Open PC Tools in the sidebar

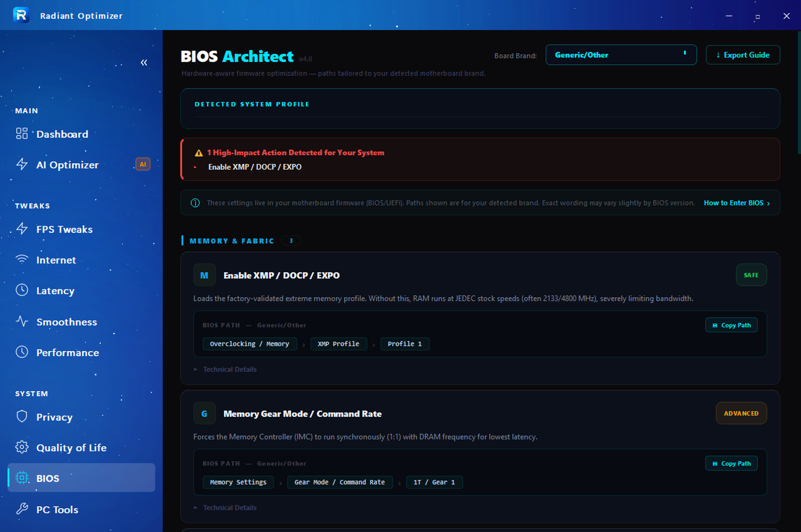[x=57, y=509]
